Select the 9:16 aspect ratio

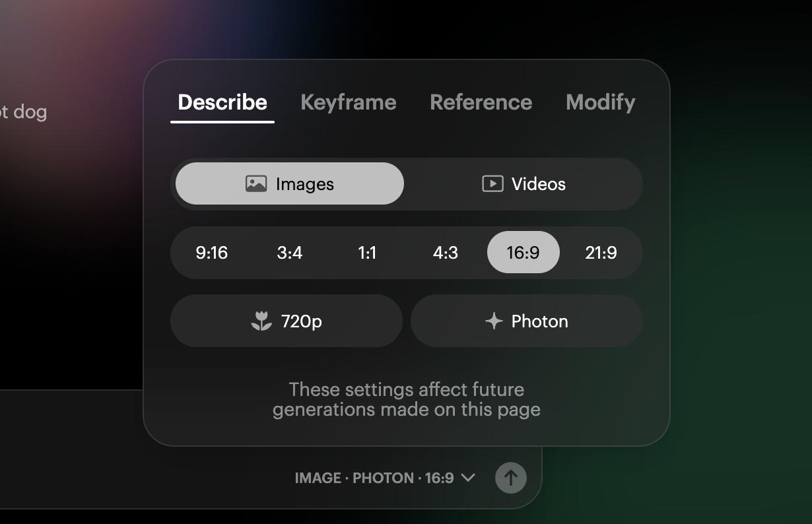pyautogui.click(x=212, y=252)
